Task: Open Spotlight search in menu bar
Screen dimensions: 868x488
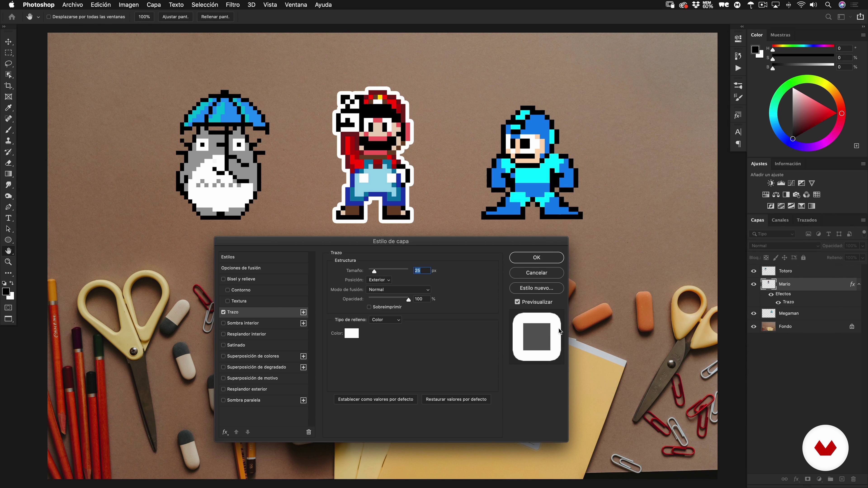Action: click(828, 5)
